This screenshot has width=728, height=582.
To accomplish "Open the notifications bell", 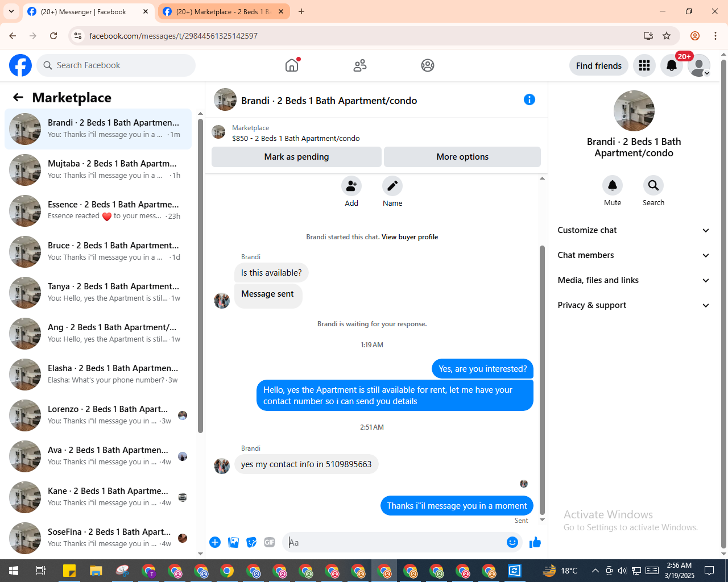I will pos(672,65).
